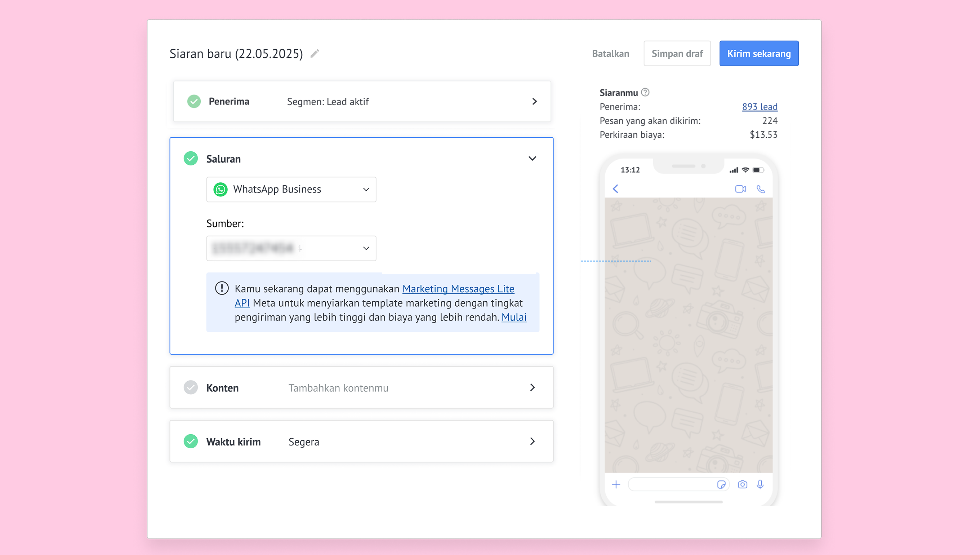980x555 pixels.
Task: Open the 893 lead recipients link
Action: pos(759,107)
